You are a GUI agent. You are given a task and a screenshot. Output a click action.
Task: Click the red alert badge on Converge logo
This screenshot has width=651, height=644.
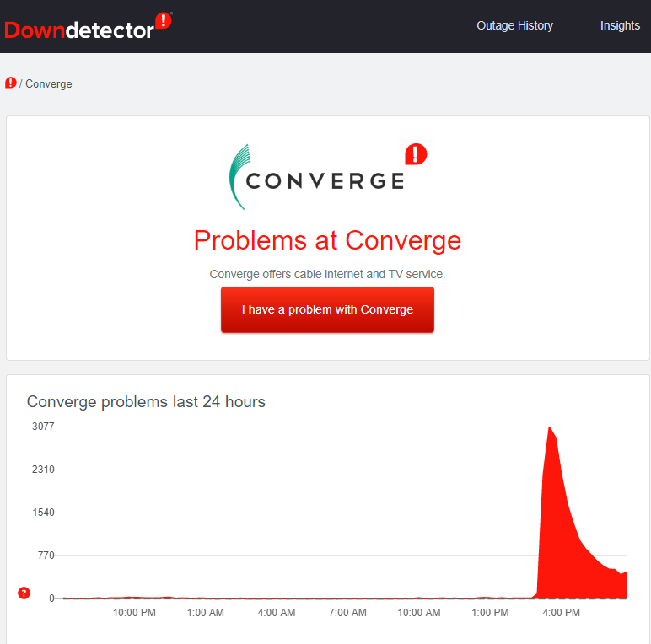tap(416, 154)
